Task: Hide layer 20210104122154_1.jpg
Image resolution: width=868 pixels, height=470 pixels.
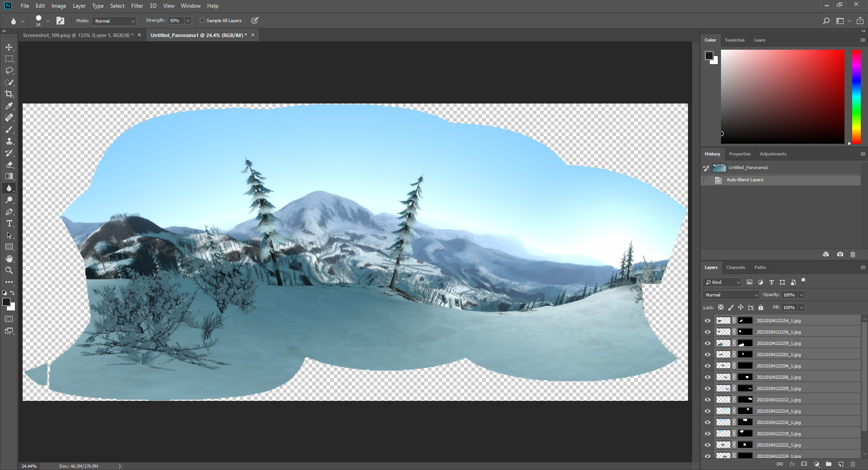Action: point(707,320)
